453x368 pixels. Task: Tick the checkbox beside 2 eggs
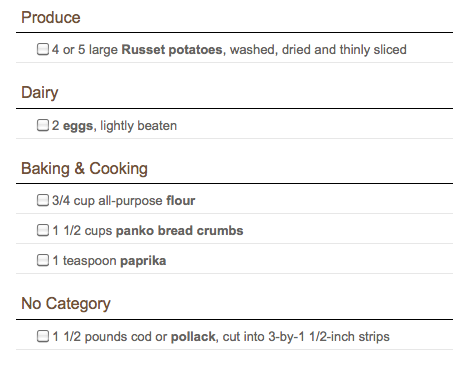pos(43,125)
